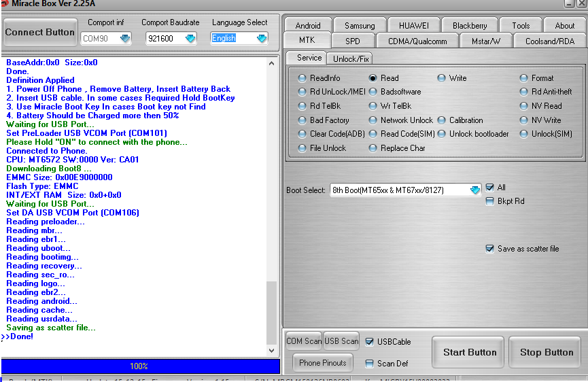Viewport: 588px width, 382px height.
Task: Select the NV Read option
Action: tap(540, 106)
